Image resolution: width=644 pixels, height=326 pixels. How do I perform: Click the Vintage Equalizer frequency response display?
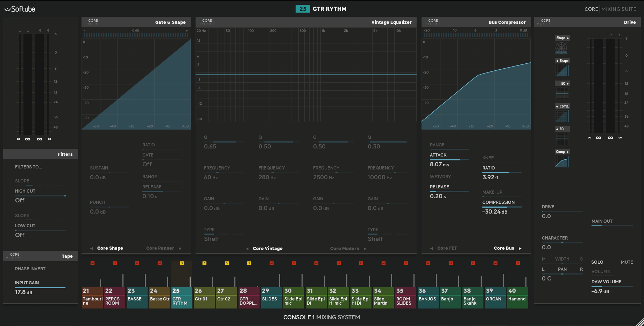click(306, 75)
